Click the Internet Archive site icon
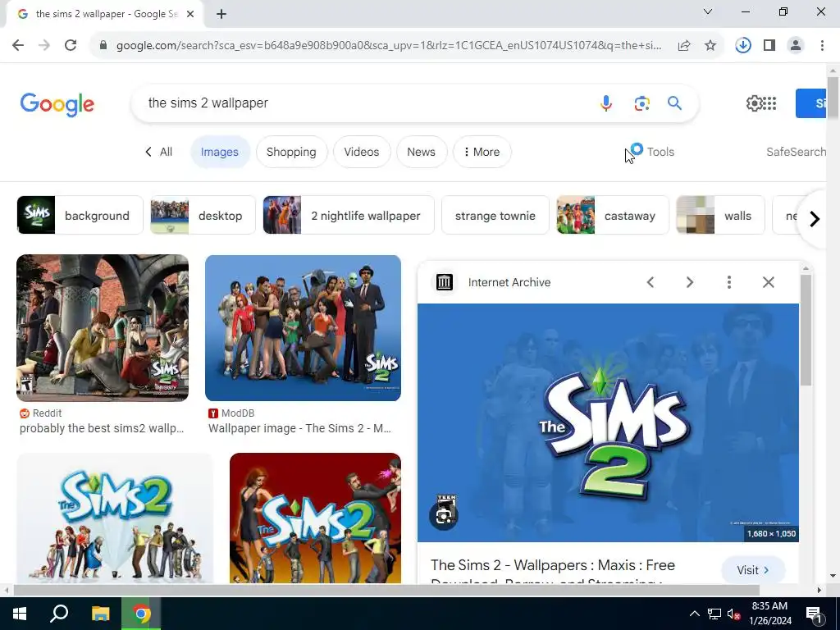840x630 pixels. pyautogui.click(x=444, y=282)
